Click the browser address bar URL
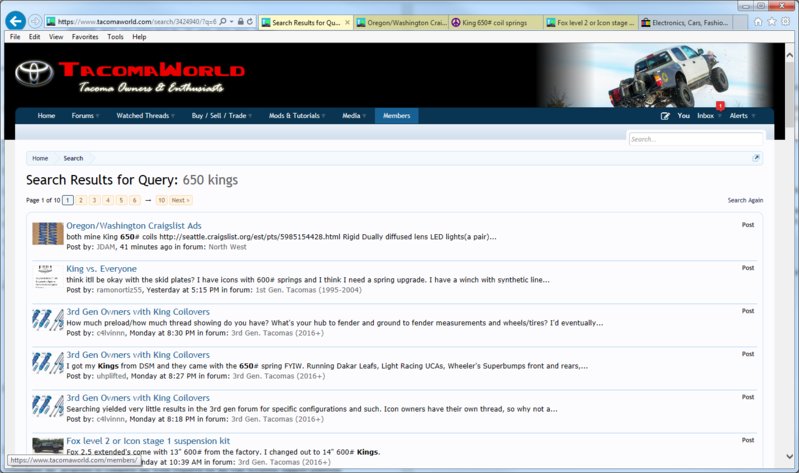 pos(137,21)
